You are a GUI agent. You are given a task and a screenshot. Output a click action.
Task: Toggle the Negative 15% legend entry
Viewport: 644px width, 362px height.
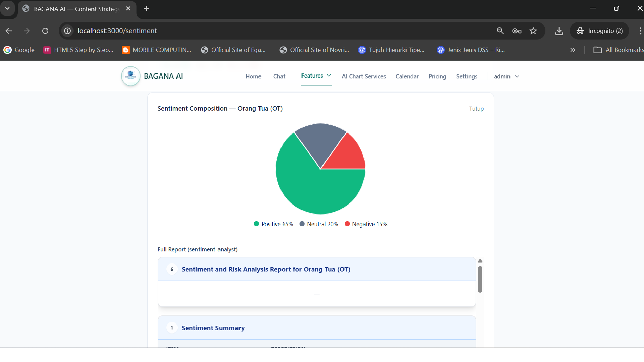click(366, 224)
